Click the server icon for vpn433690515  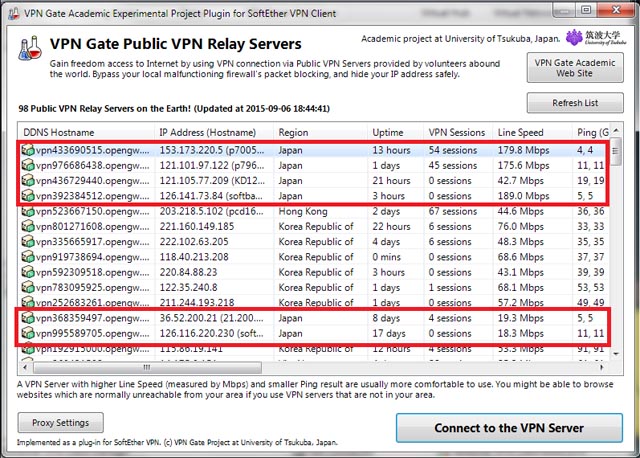point(28,152)
